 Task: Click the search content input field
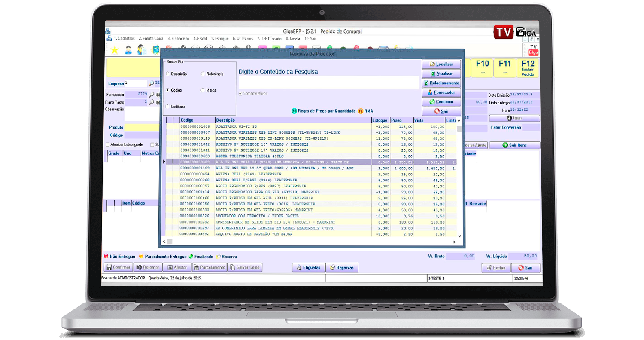click(x=329, y=83)
